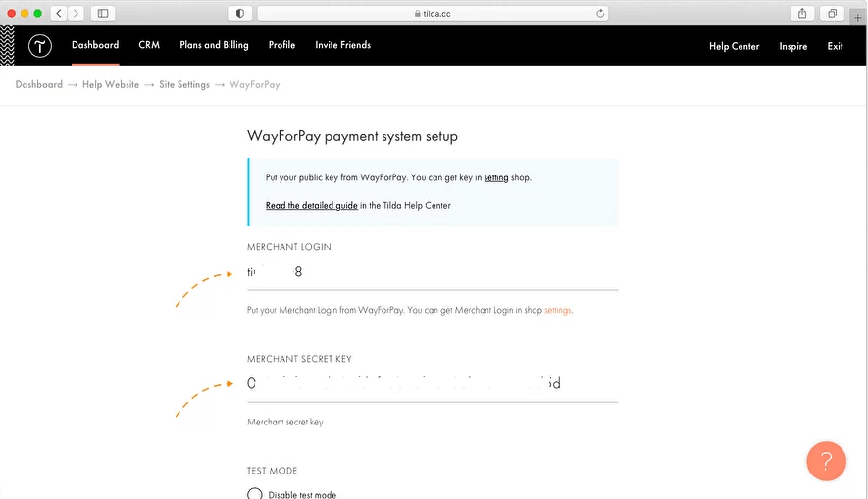Click the Tilda logo icon

[x=40, y=46]
